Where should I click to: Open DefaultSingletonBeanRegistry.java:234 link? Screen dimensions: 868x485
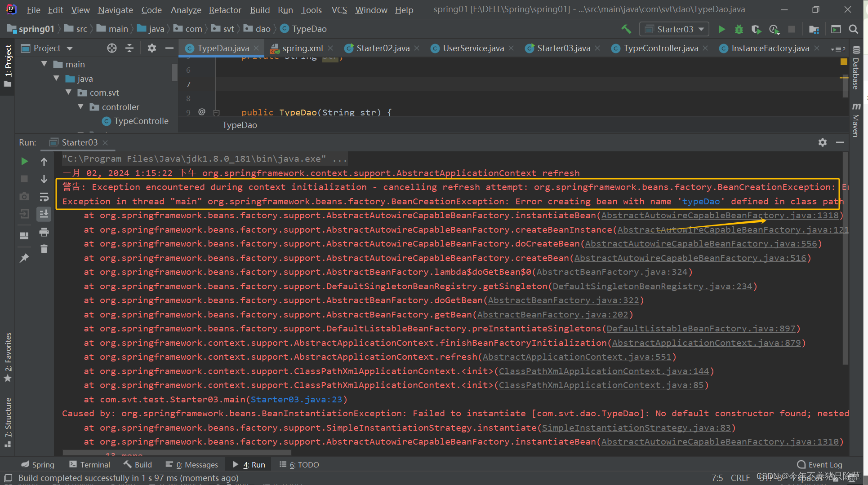(x=652, y=286)
